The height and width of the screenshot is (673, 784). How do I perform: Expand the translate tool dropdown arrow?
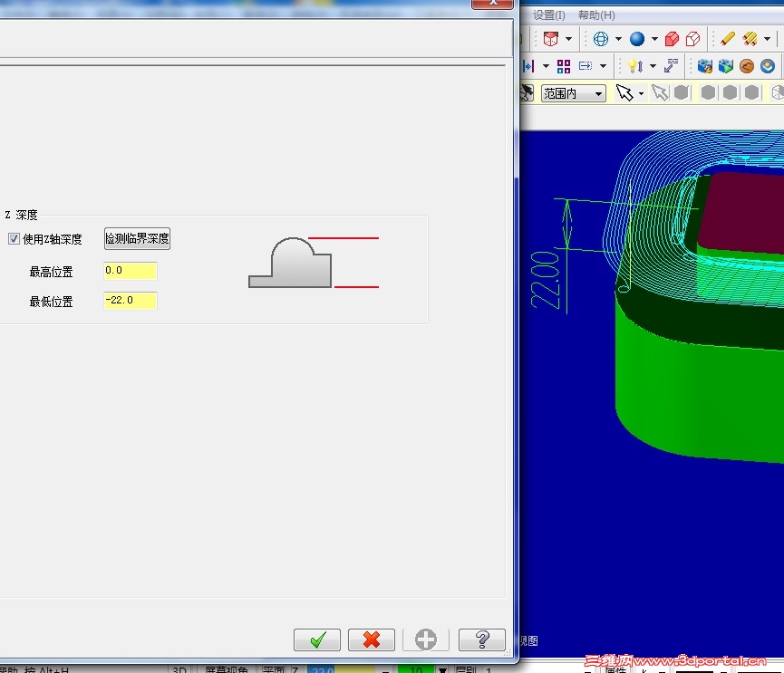[x=546, y=66]
